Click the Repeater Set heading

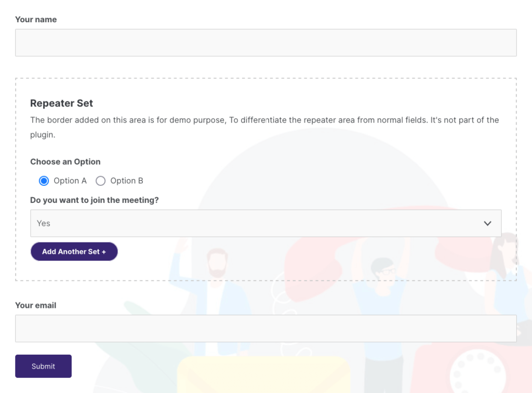61,103
